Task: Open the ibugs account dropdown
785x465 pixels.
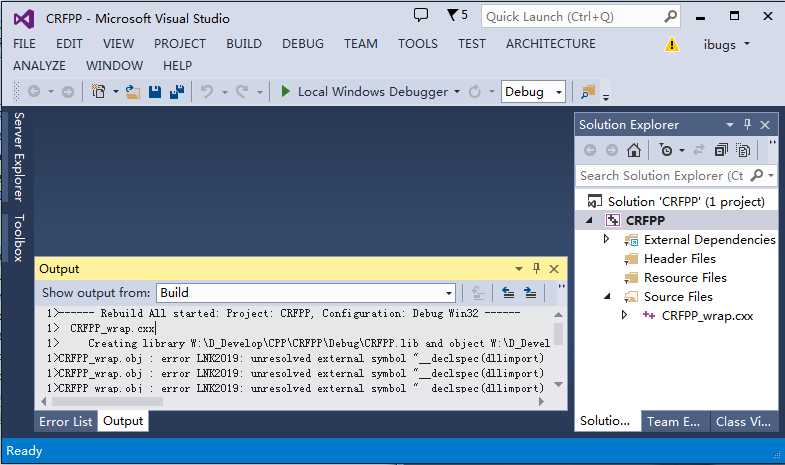Action: pyautogui.click(x=726, y=45)
